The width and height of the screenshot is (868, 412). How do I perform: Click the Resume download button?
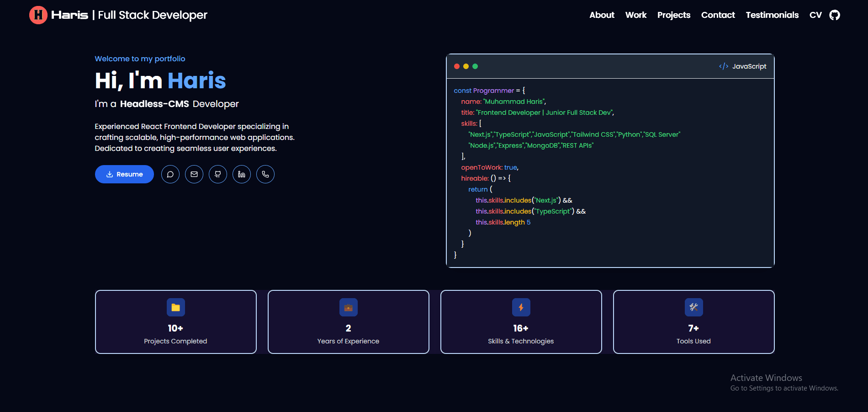click(x=124, y=174)
